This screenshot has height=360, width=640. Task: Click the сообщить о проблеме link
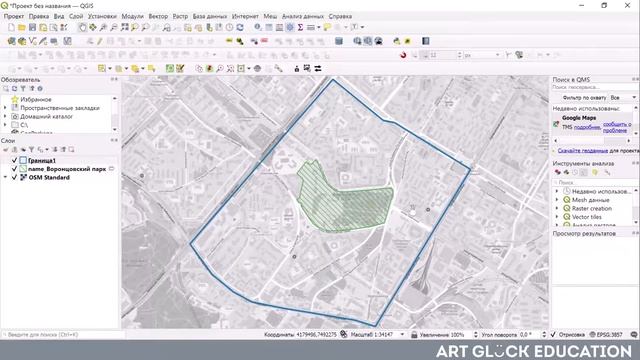click(x=616, y=127)
